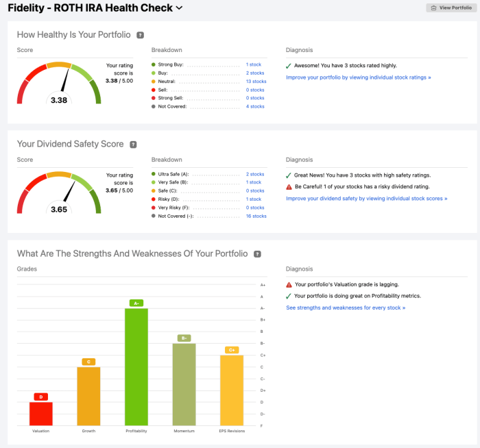Click 'Your portfolio's Valuation grade is lagging.' text
Screen dimensions: 480x448
coord(347,284)
